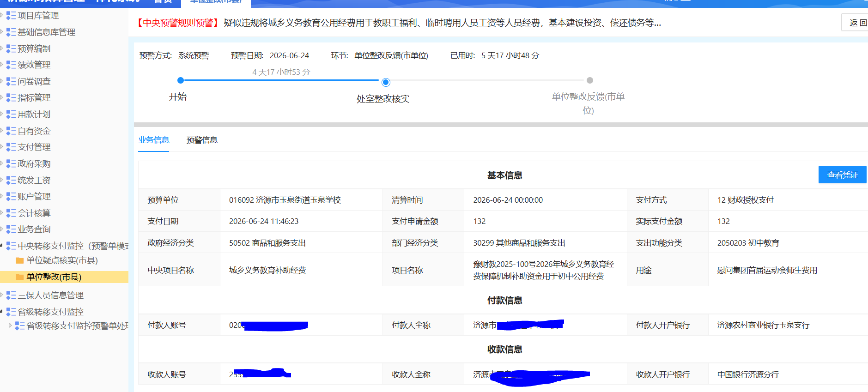This screenshot has width=868, height=392.
Task: Open the 中央转移支付监控 tree label
Action: [x=73, y=246]
